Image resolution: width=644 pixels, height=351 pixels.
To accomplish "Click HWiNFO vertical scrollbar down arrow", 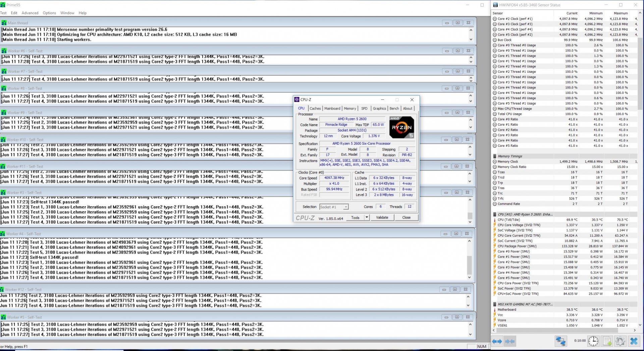I will [x=640, y=325].
